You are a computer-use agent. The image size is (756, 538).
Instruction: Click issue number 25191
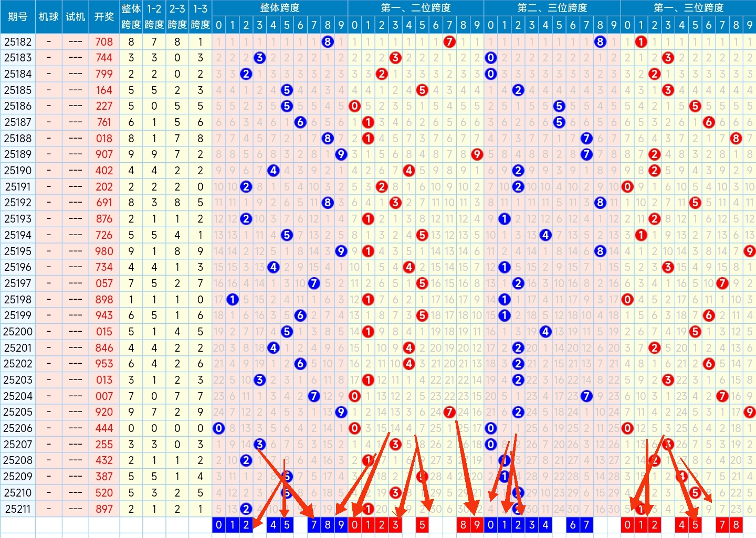(x=18, y=187)
